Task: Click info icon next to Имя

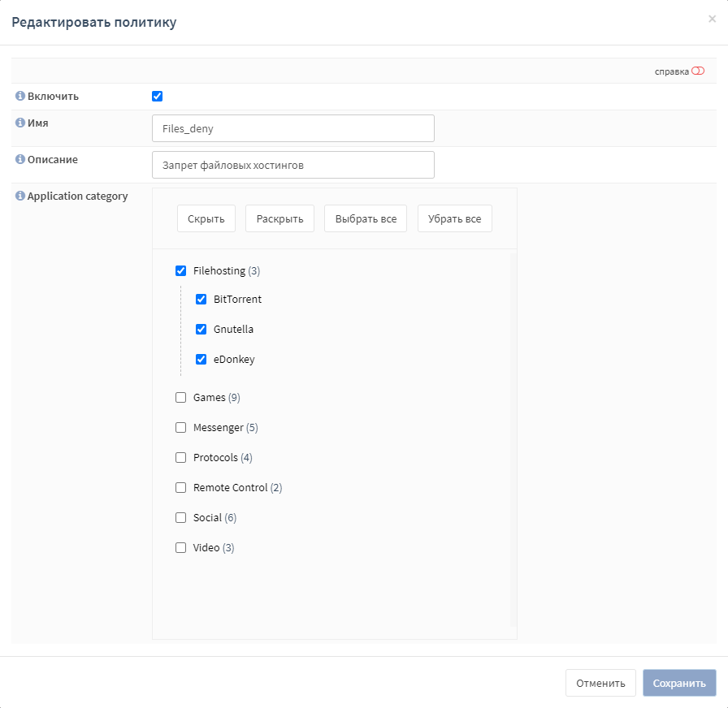Action: 20,123
